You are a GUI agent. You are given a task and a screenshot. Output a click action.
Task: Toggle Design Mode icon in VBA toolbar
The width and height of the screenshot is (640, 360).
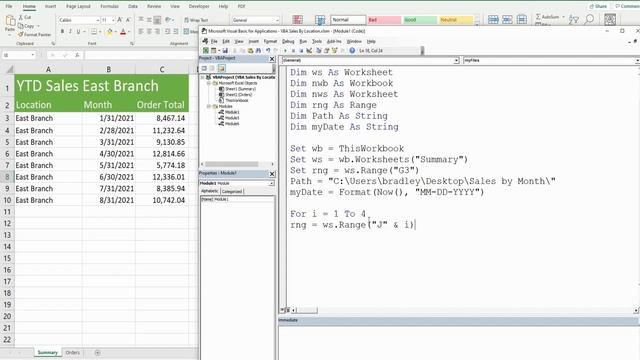pos(309,51)
